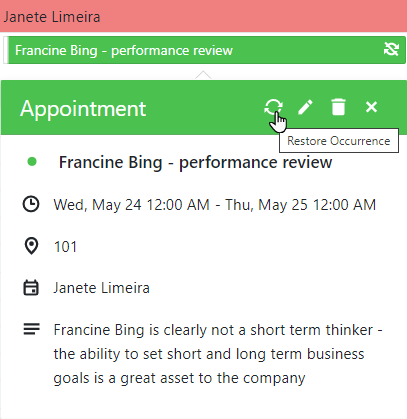The width and height of the screenshot is (407, 419).
Task: Click the green status dot beside the title
Action: [x=32, y=162]
